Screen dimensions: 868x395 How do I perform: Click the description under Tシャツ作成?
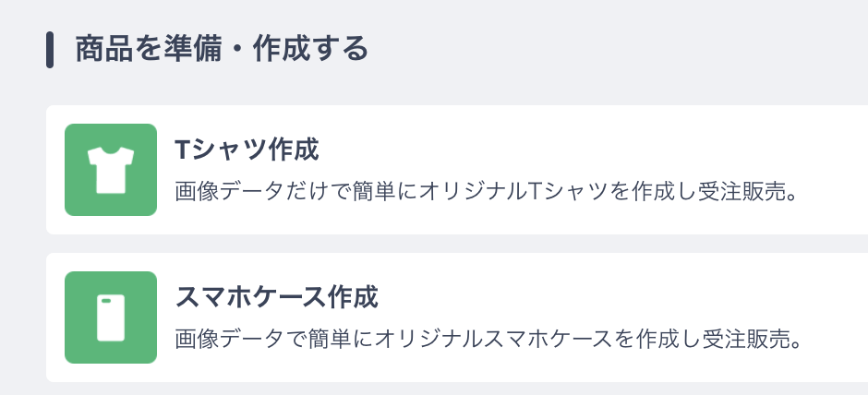coord(484,193)
